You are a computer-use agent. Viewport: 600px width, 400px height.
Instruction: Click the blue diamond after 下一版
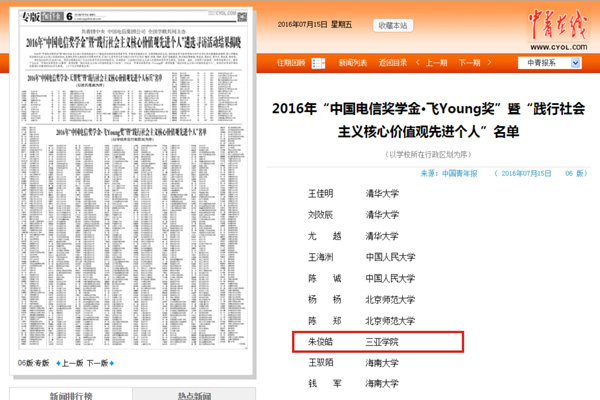click(111, 363)
